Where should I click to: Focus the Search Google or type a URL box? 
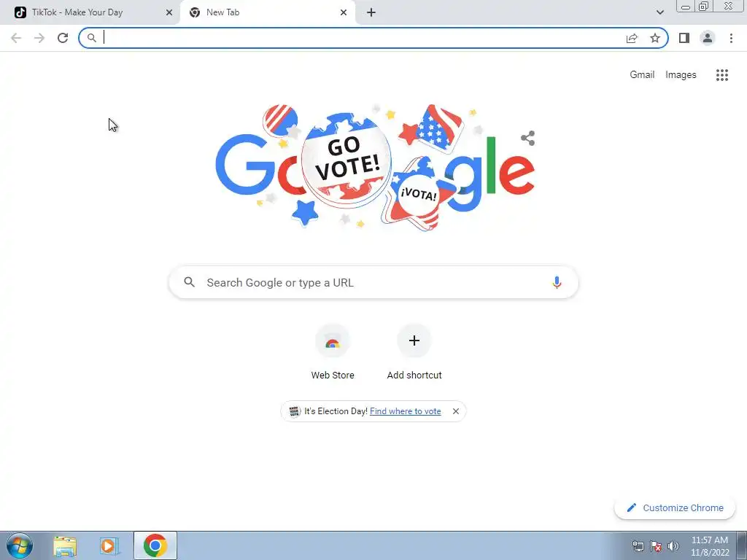pos(373,282)
